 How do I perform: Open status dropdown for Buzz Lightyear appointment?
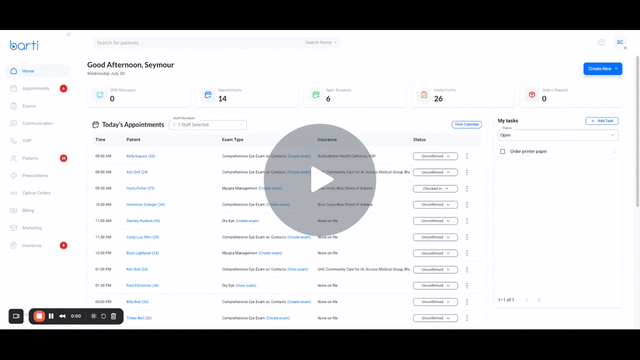(435, 253)
